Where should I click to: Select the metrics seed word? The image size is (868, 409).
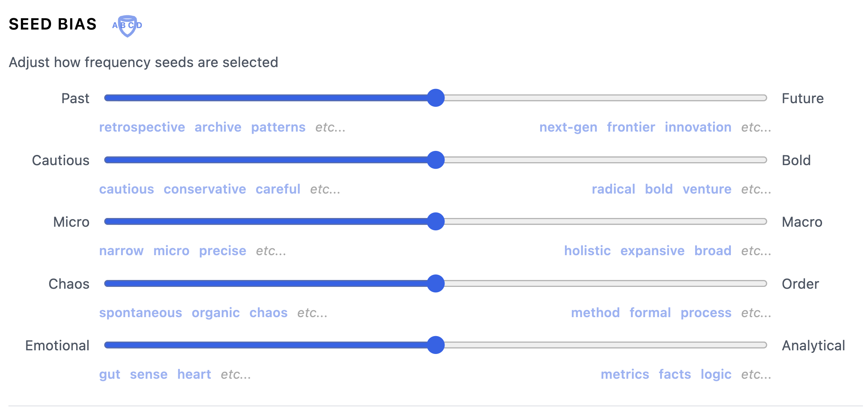coord(625,374)
